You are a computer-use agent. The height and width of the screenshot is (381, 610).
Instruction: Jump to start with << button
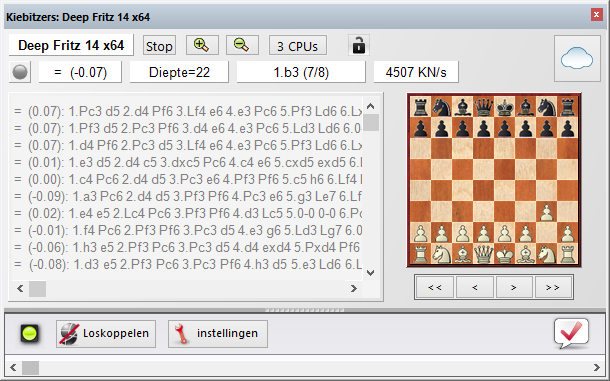[435, 287]
